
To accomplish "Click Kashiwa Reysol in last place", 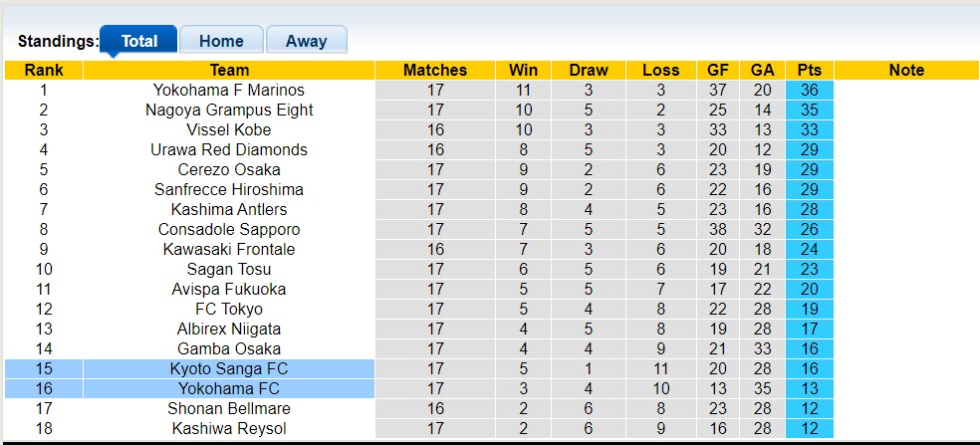I will (x=229, y=428).
